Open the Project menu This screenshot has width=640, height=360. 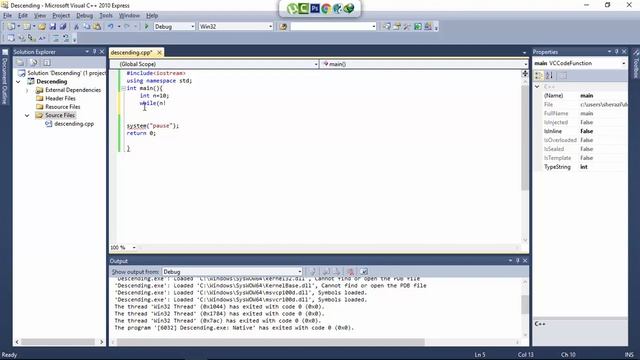pos(61,16)
